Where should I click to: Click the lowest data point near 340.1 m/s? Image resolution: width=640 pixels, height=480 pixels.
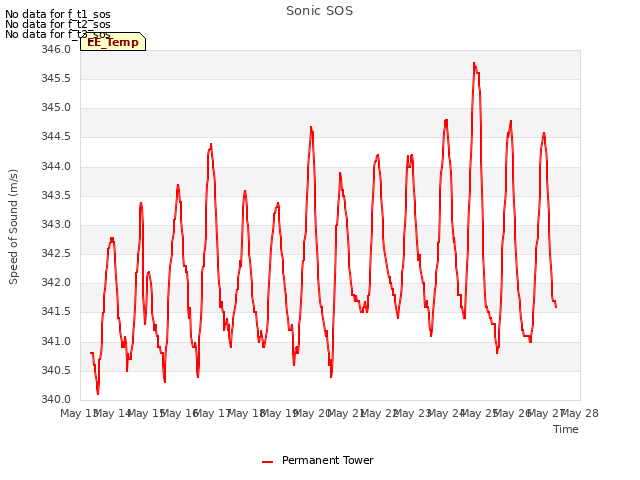(98, 393)
